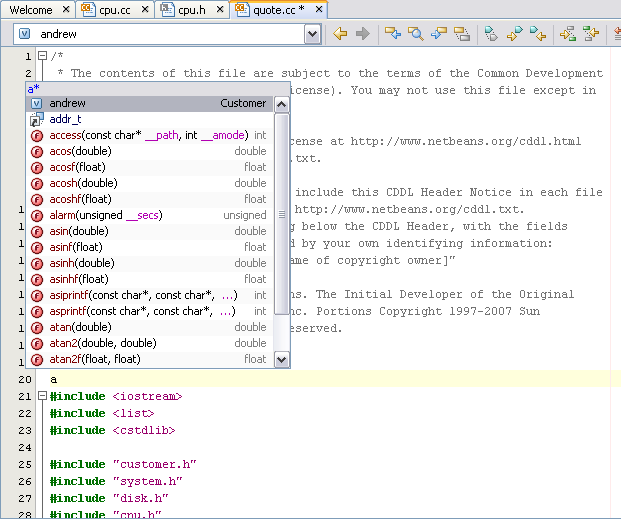Toggle Highlight Search icon
The image size is (622, 523).
(462, 34)
